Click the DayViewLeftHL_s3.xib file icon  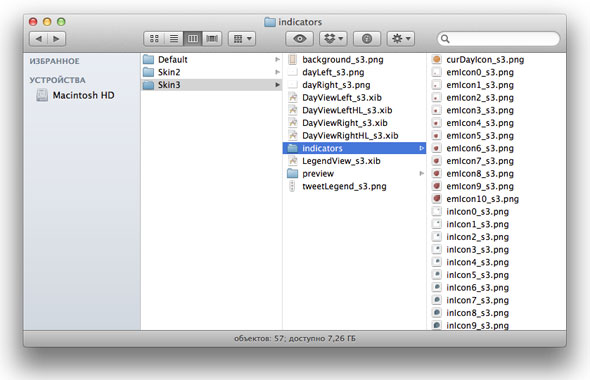point(293,110)
